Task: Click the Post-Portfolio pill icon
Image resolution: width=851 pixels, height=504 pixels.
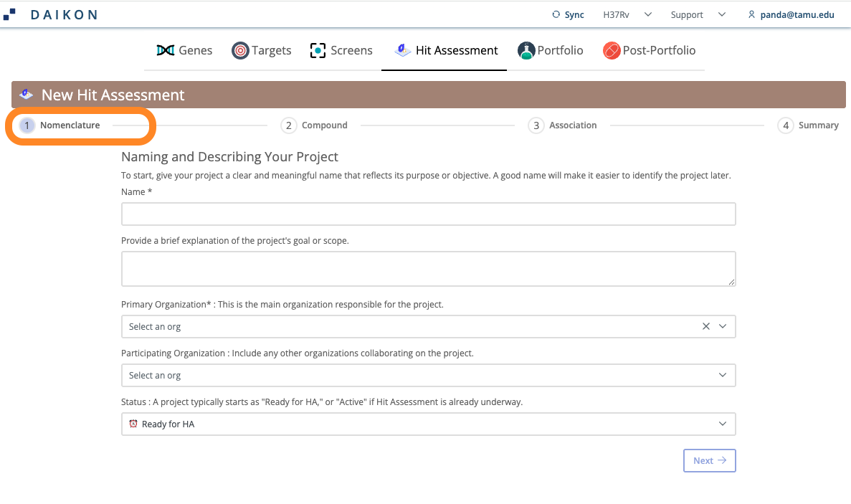Action: click(611, 50)
